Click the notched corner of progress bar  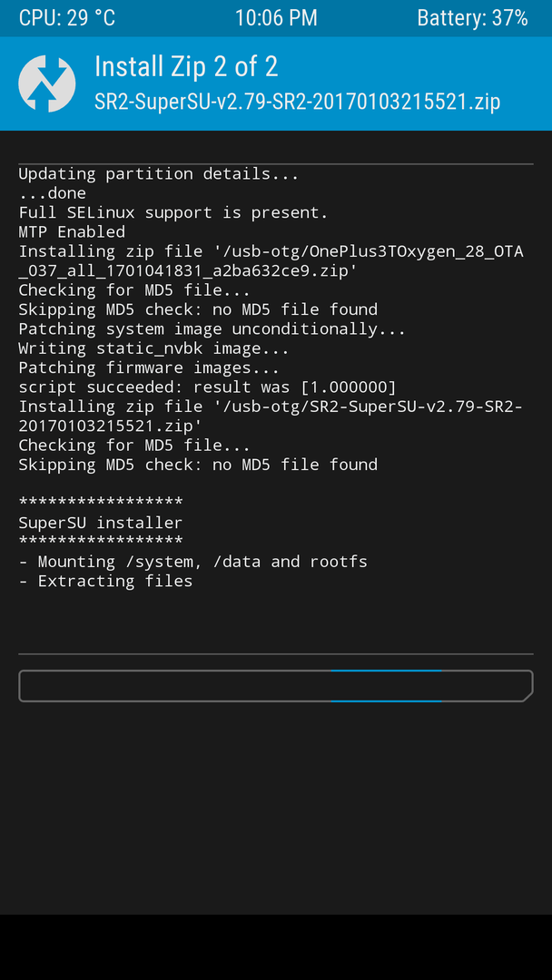[x=527, y=696]
